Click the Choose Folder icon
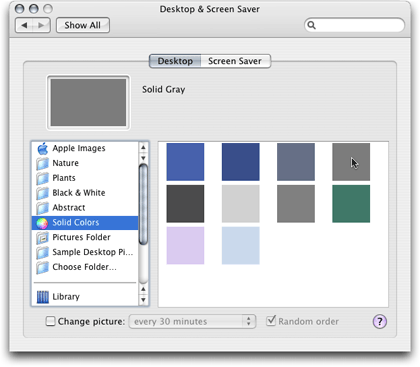 click(43, 267)
